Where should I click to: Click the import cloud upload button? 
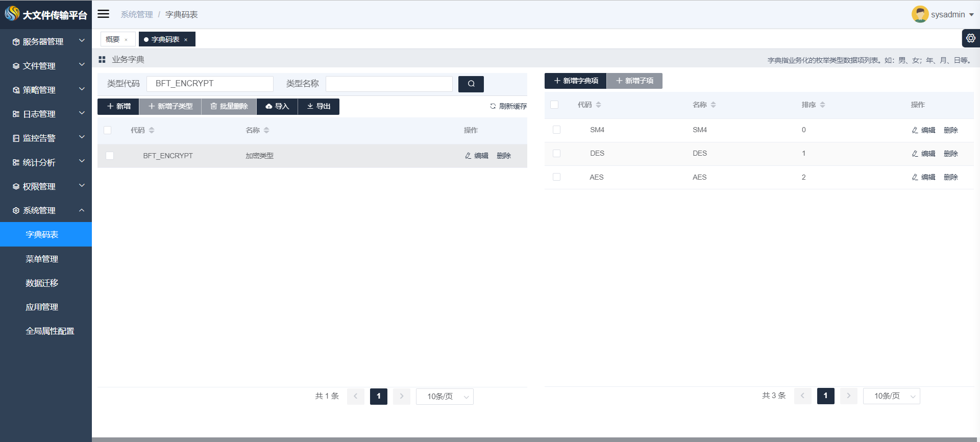(x=277, y=106)
